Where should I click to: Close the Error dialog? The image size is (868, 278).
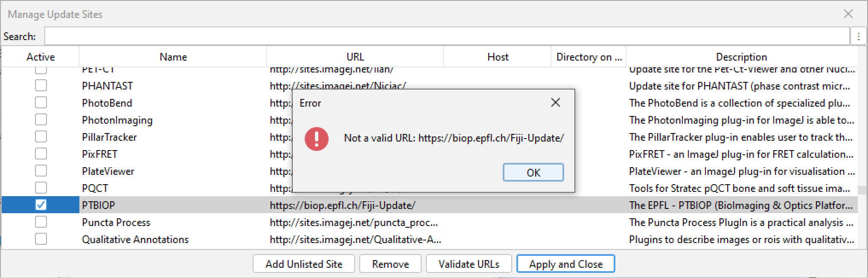click(x=555, y=102)
